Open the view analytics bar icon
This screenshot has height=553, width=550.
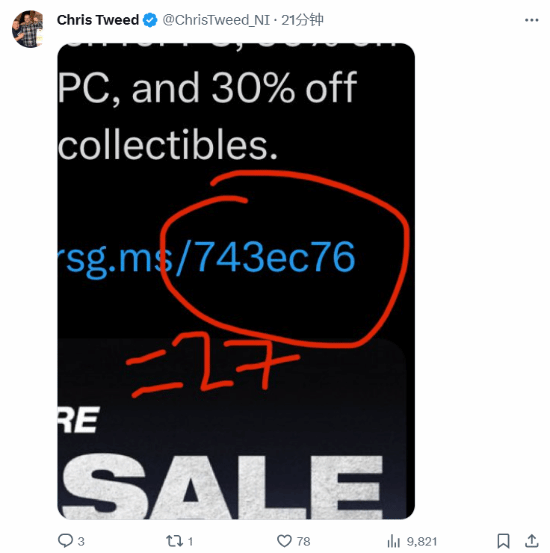coord(394,541)
